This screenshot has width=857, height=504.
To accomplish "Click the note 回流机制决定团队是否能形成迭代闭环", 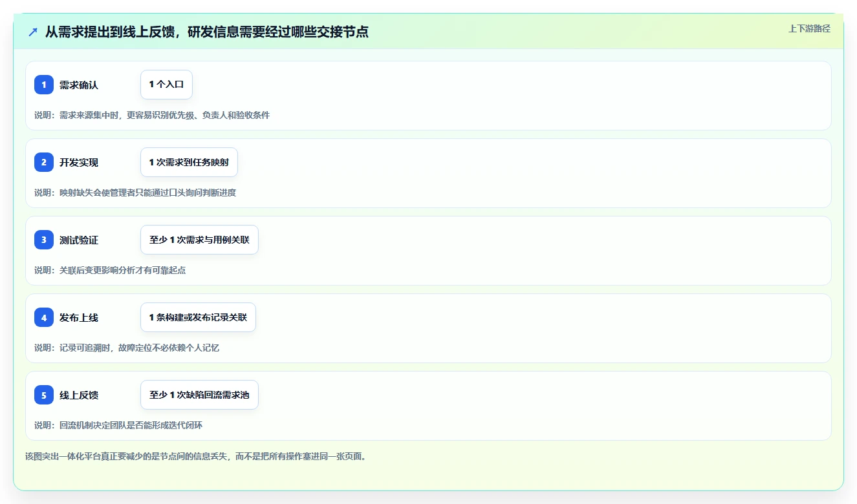I will click(x=118, y=425).
